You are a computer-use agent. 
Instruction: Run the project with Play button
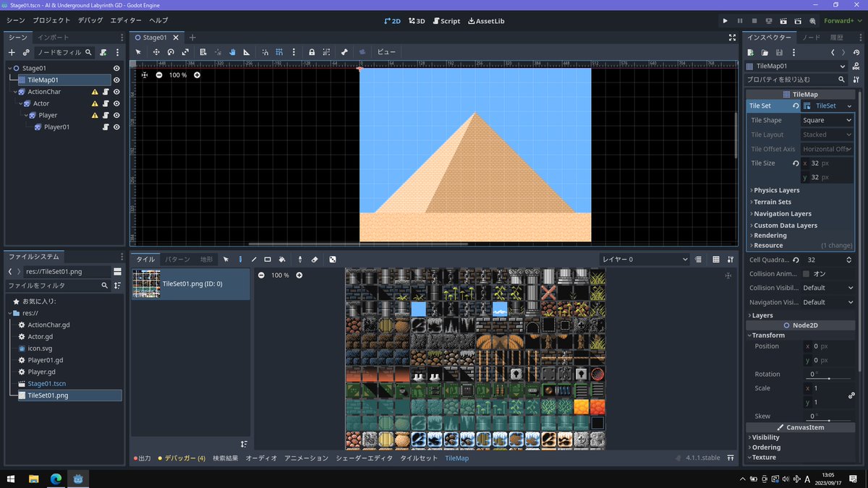pos(726,21)
